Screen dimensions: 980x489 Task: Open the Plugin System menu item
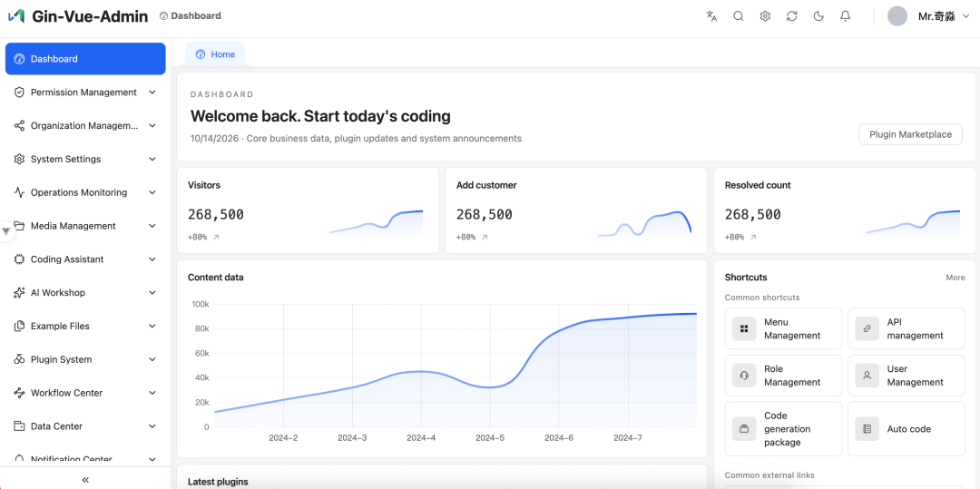click(x=85, y=360)
